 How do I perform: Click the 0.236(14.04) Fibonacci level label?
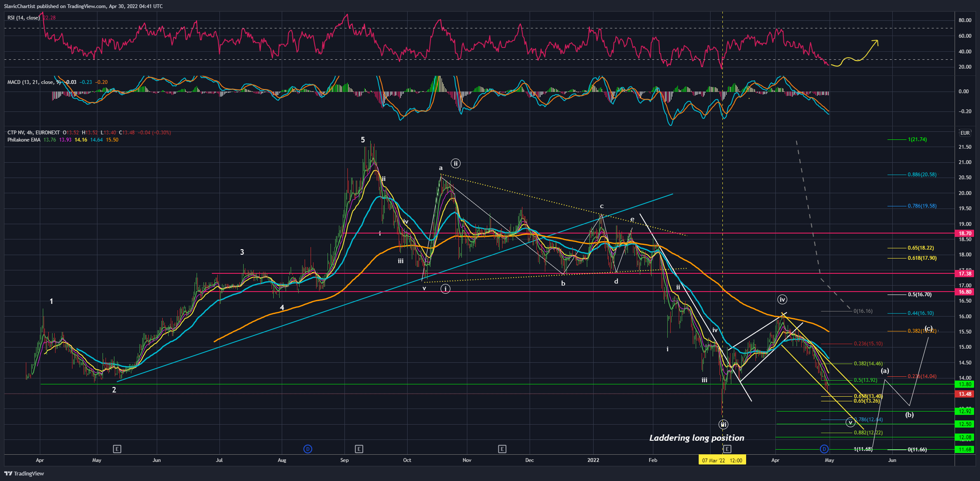922,376
